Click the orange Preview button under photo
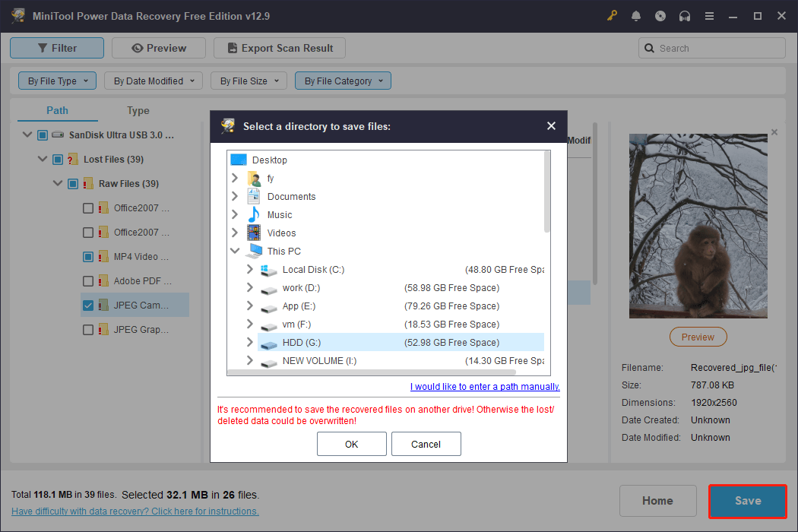This screenshot has width=798, height=532. point(698,337)
